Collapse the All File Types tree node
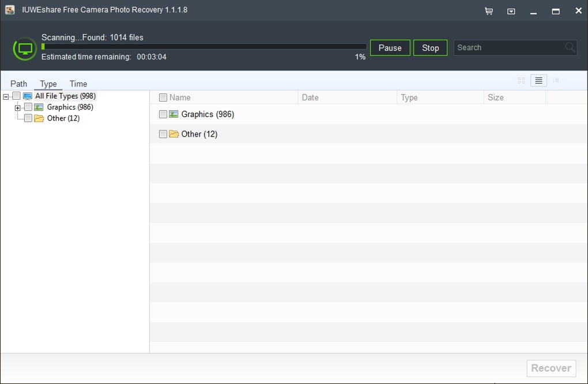 (6, 97)
